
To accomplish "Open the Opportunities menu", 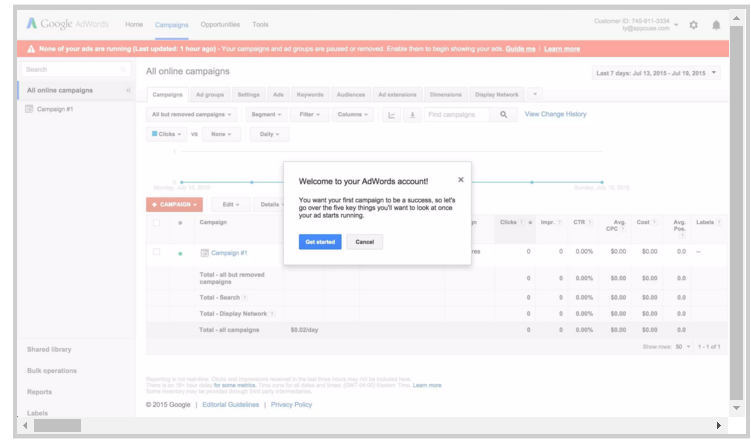I will click(x=220, y=24).
